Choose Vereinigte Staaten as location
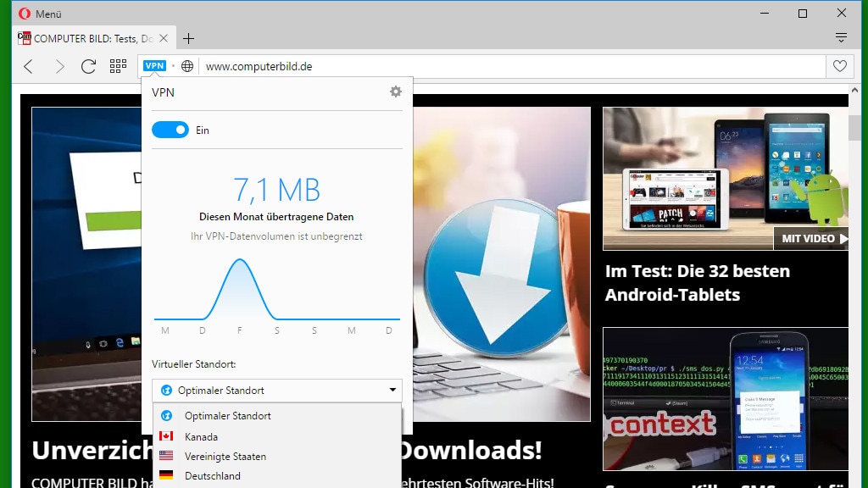 click(x=277, y=456)
